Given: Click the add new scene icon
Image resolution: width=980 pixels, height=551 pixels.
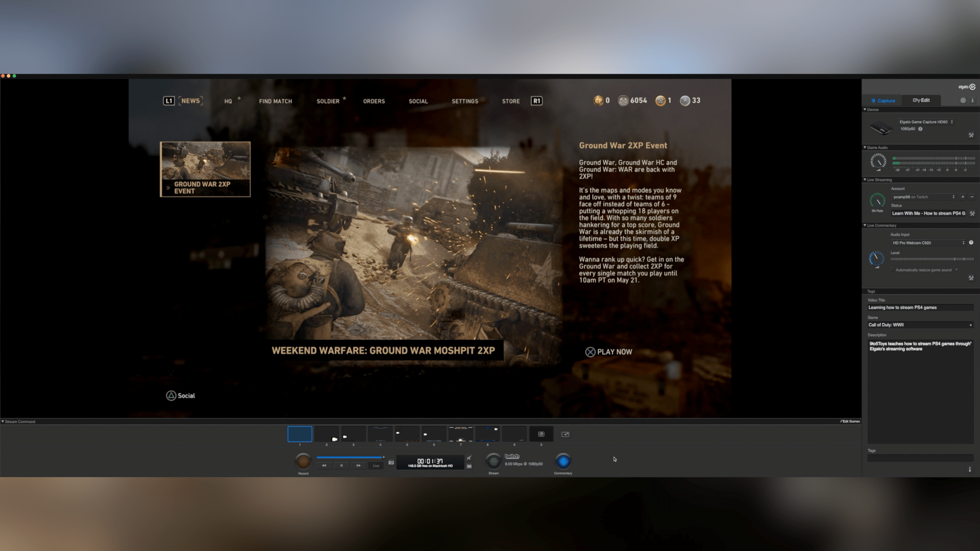Looking at the screenshot, I should [565, 434].
